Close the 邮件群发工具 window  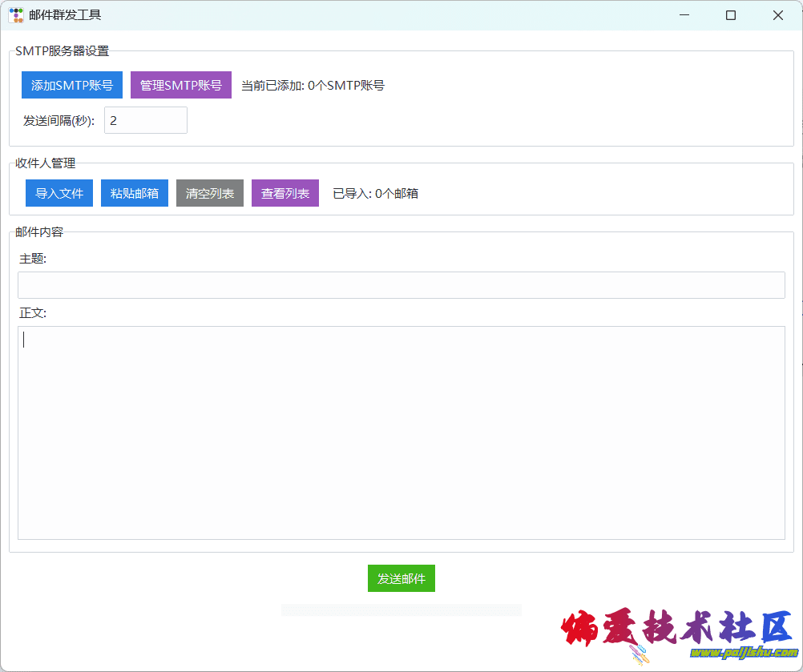(778, 15)
